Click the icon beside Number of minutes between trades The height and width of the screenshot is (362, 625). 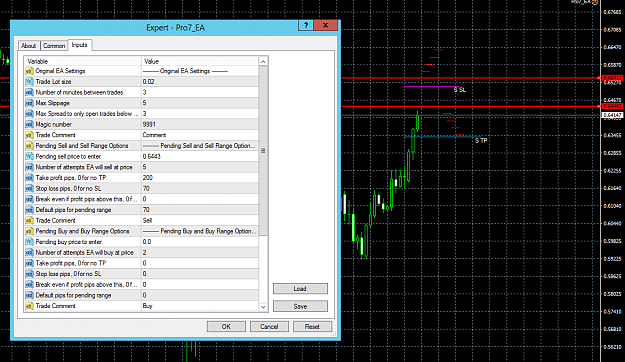click(x=29, y=92)
